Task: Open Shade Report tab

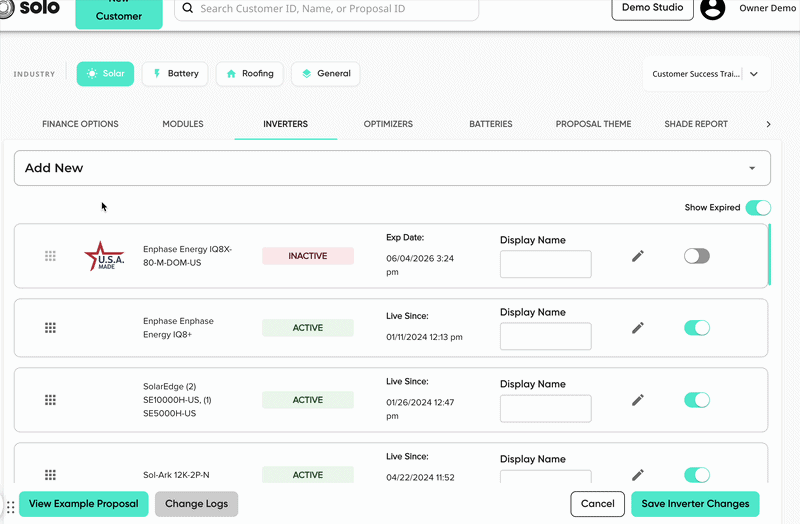Action: [696, 124]
